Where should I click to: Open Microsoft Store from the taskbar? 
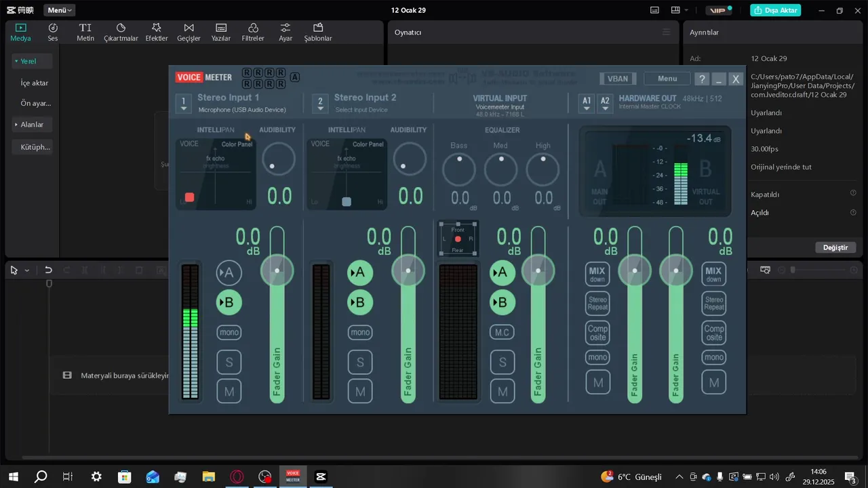[x=124, y=476]
